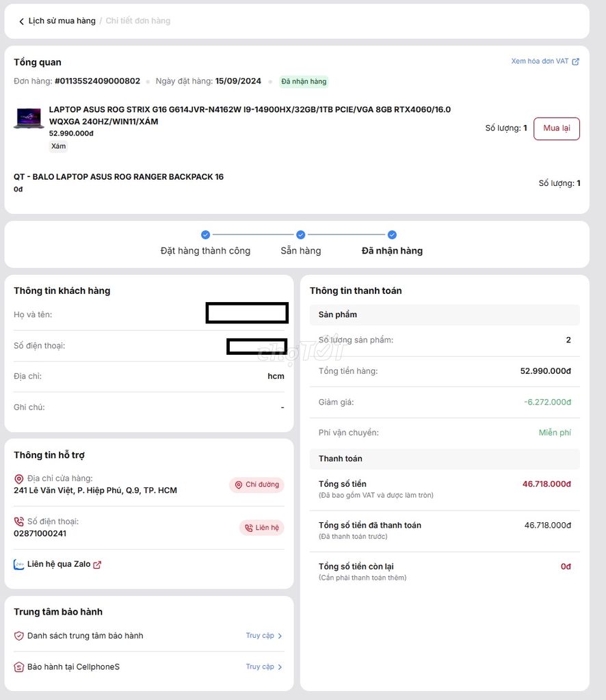Click chevron on Danh sách trung tâm bảo hành row
Image resolution: width=606 pixels, height=700 pixels.
pyautogui.click(x=280, y=636)
